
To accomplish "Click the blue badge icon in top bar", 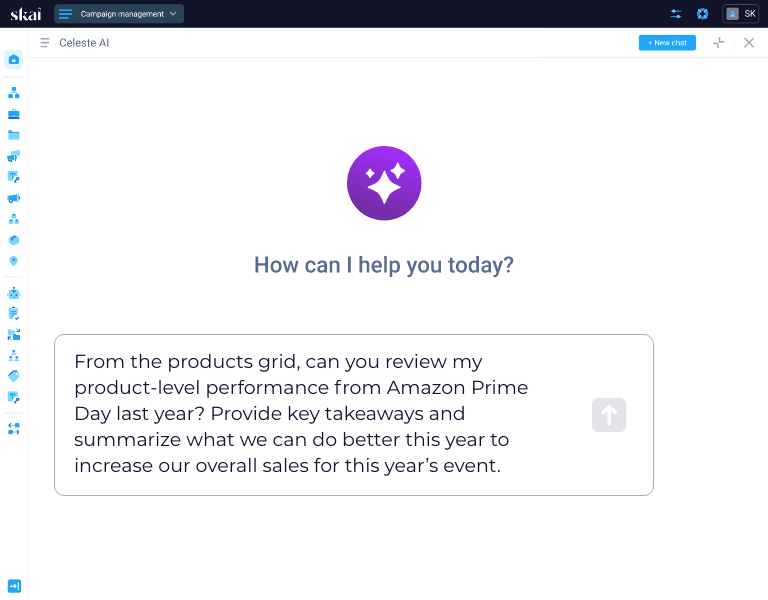I will tap(702, 14).
